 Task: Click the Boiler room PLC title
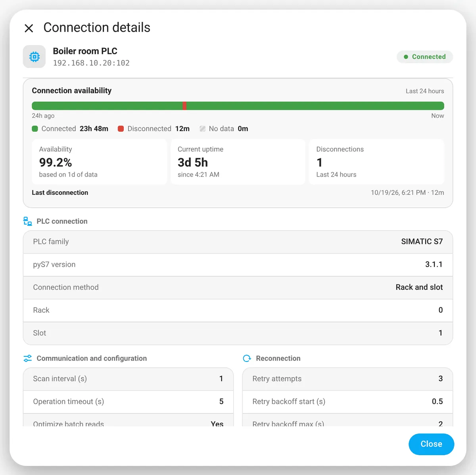(85, 51)
